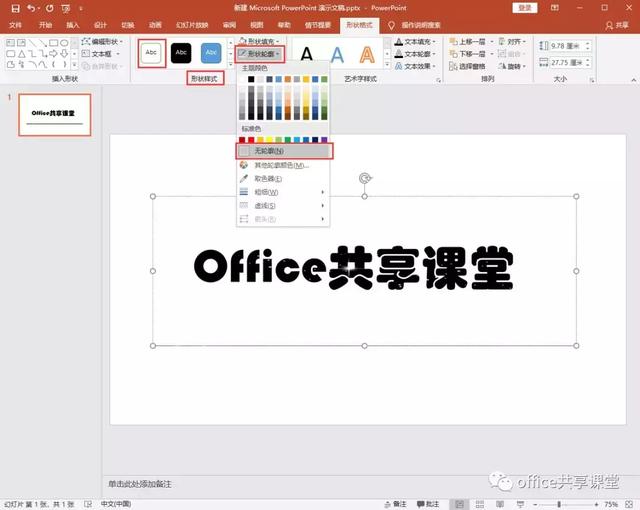This screenshot has height=510, width=640.
Task: Switch to the 开始 (Home) tab
Action: (x=45, y=25)
